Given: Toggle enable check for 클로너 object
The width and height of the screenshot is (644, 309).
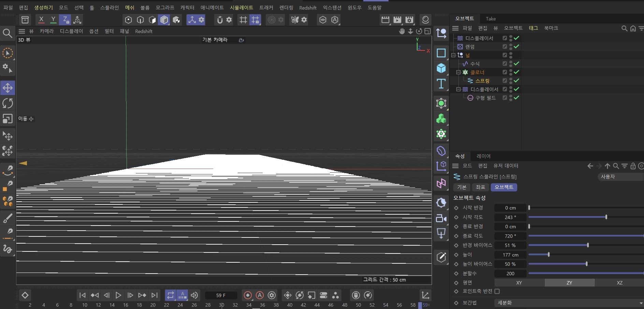Looking at the screenshot, I should point(516,72).
